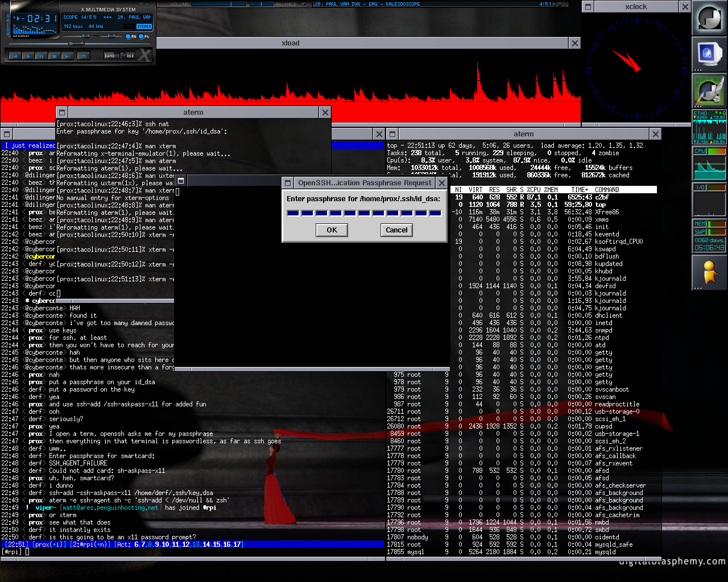Close the xload window
Viewport: 728px width, 582px height.
[574, 43]
